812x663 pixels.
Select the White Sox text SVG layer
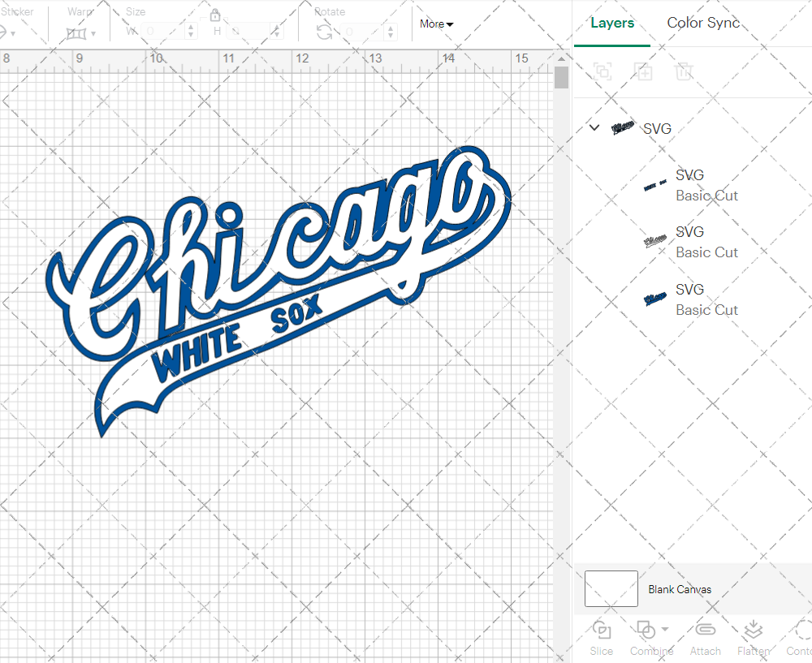[692, 185]
